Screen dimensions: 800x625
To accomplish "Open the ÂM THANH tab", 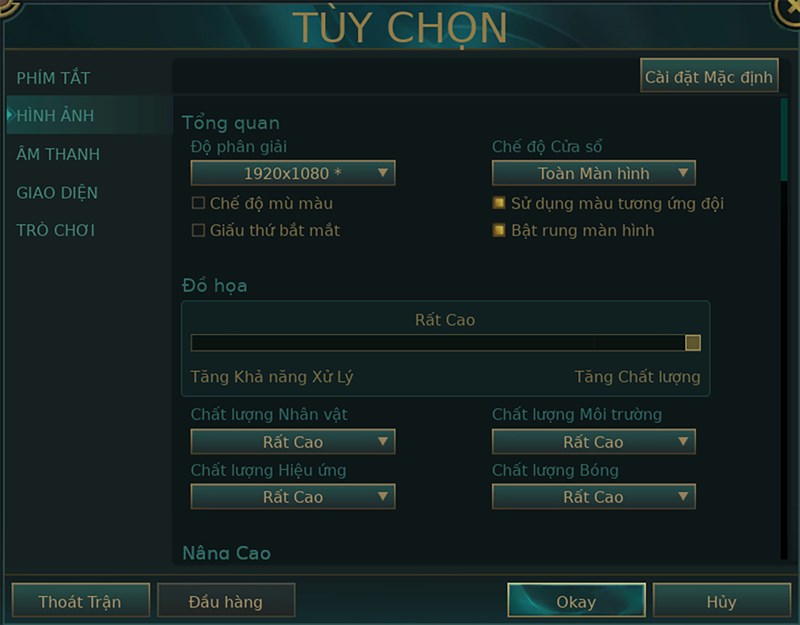I will [x=58, y=154].
